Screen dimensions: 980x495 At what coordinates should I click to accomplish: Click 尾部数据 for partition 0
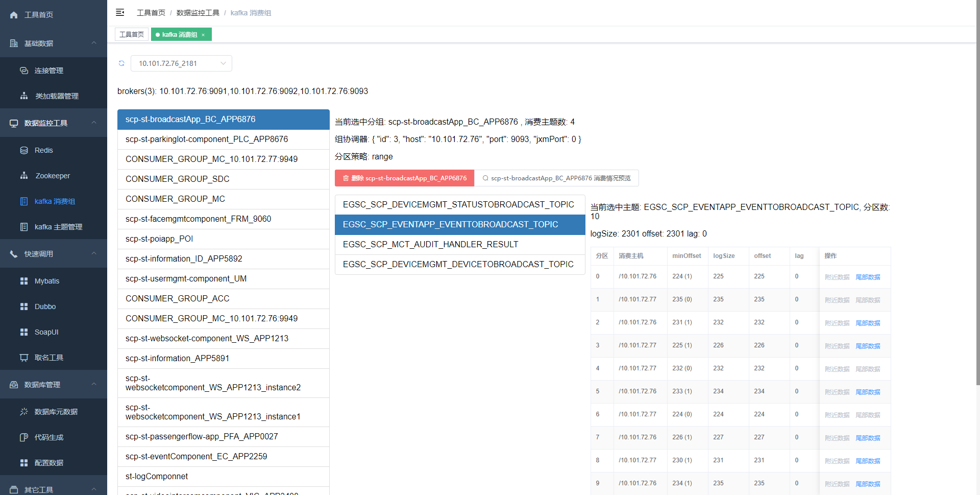click(x=868, y=277)
